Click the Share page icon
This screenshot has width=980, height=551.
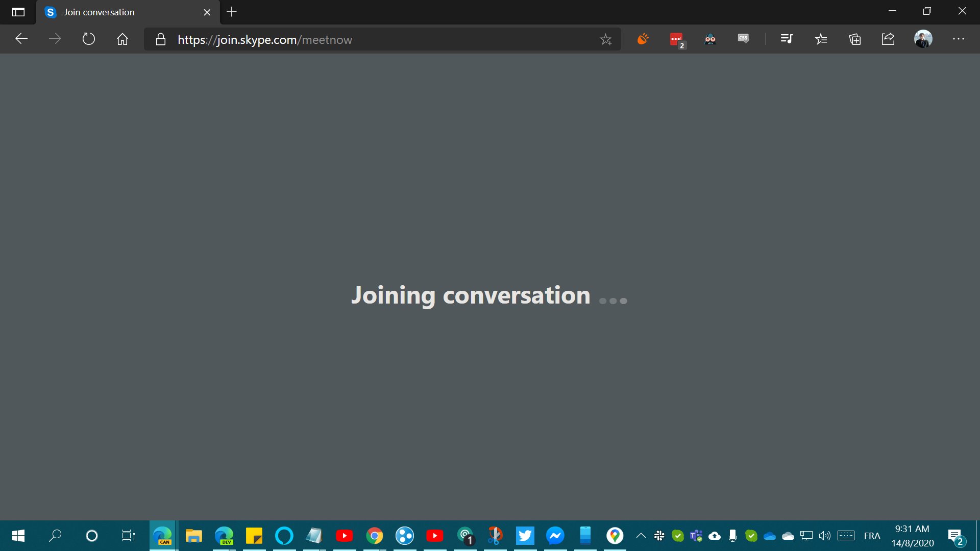[888, 39]
